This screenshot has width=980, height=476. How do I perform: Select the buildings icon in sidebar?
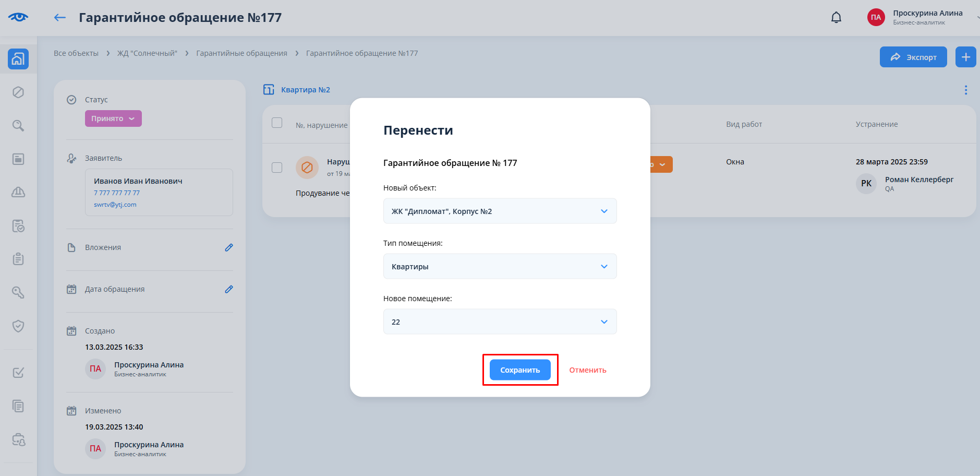click(x=18, y=59)
